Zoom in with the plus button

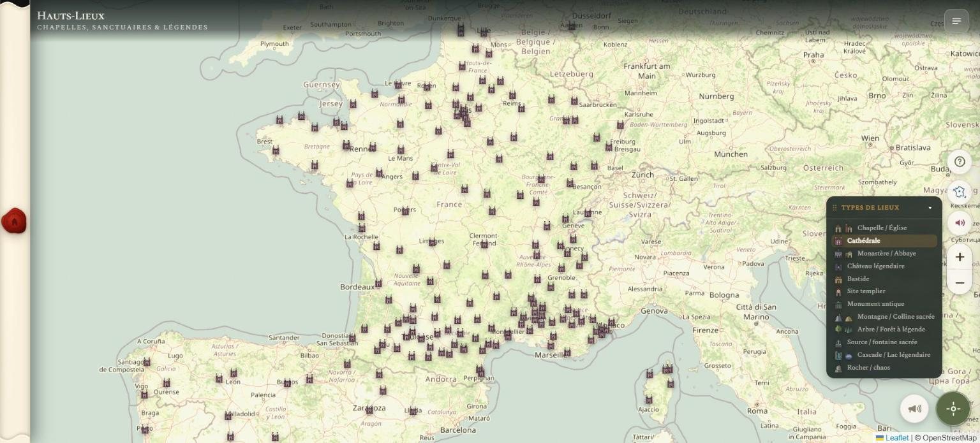pyautogui.click(x=959, y=257)
